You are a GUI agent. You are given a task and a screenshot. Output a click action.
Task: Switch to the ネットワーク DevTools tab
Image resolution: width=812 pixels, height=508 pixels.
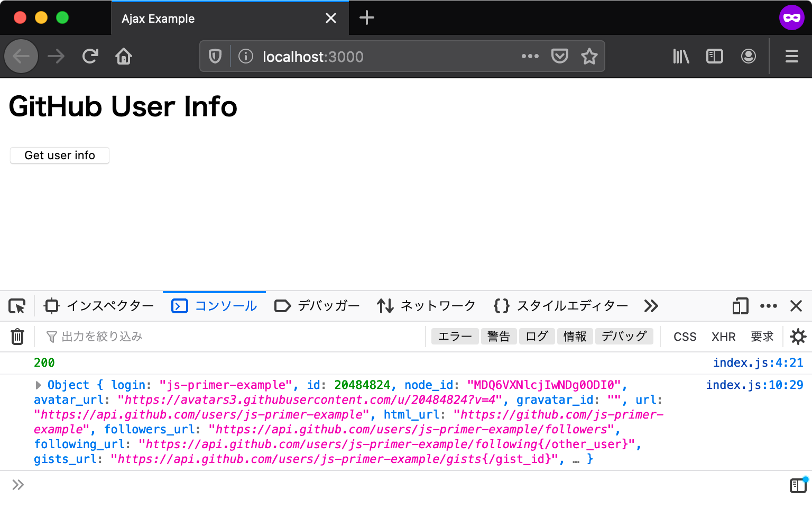pyautogui.click(x=438, y=306)
